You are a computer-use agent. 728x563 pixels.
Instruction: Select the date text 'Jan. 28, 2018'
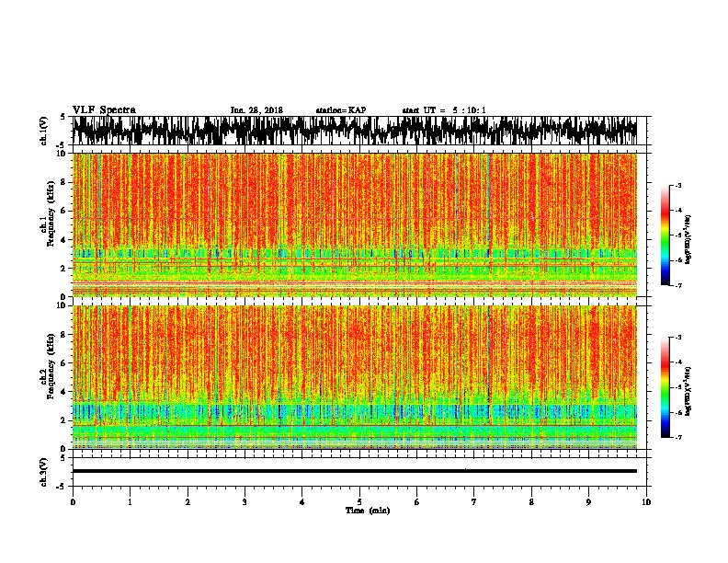click(256, 110)
